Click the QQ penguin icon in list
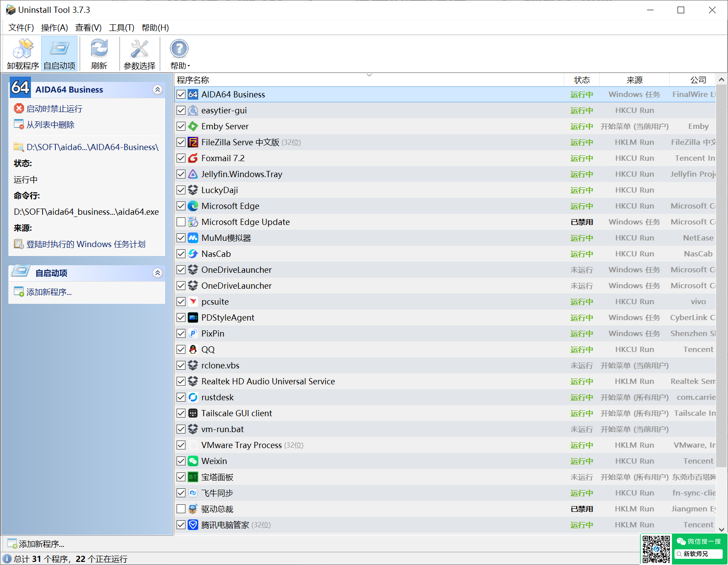This screenshot has height=565, width=728. pos(193,349)
